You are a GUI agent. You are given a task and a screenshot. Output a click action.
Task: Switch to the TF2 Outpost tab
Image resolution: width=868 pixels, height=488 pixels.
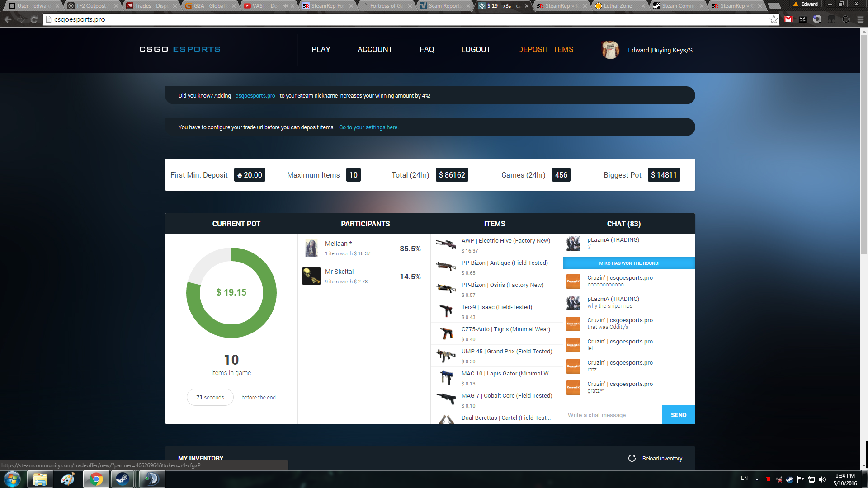pyautogui.click(x=90, y=6)
